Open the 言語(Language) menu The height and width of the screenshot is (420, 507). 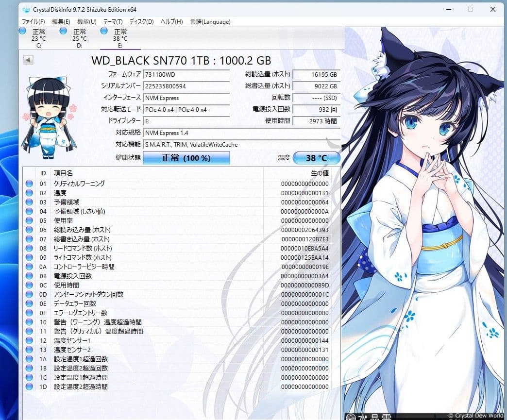click(210, 21)
